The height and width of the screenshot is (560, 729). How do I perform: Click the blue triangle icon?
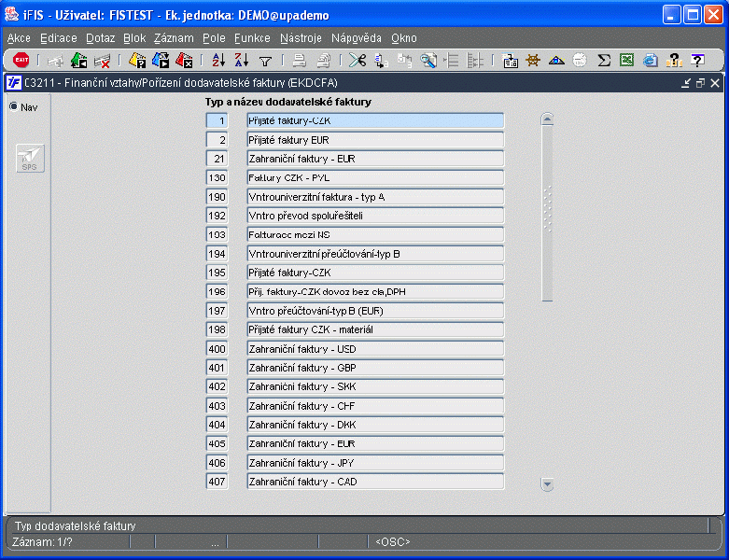[556, 61]
